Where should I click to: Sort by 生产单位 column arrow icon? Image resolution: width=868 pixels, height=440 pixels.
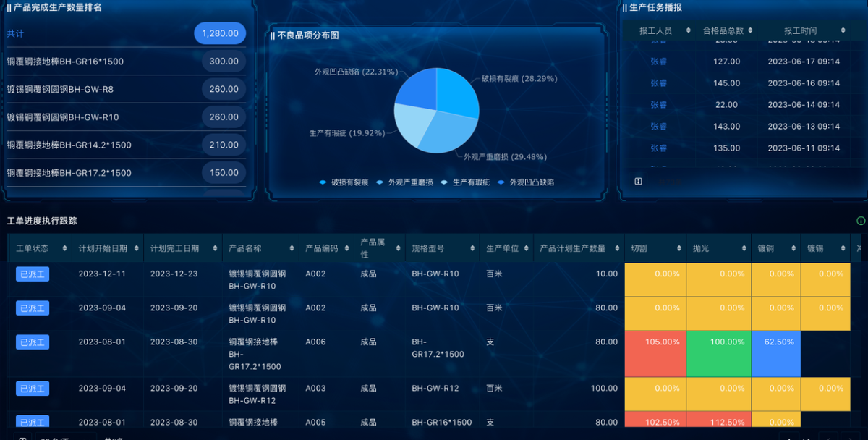(x=526, y=248)
